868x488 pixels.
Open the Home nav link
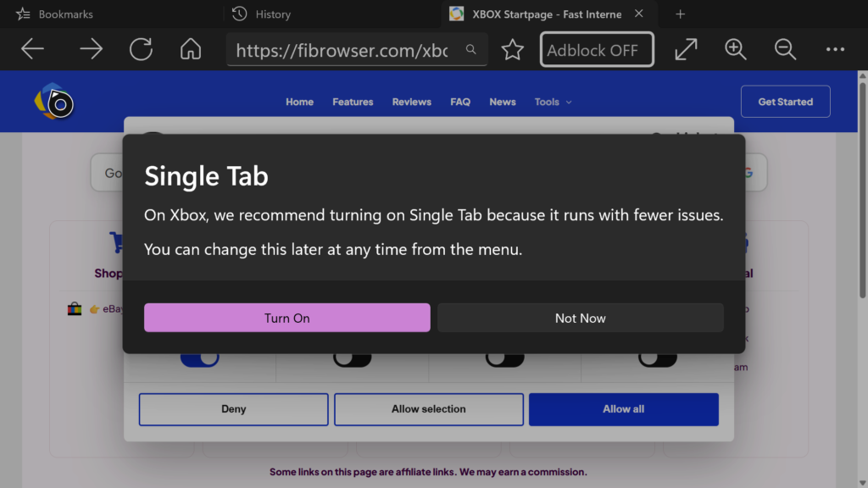point(299,102)
